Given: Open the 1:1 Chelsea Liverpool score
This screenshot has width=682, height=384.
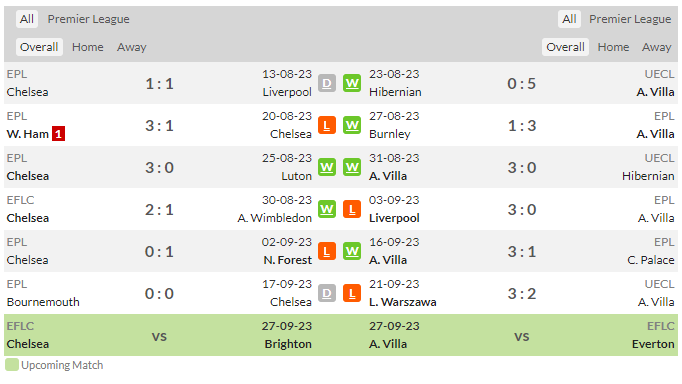Looking at the screenshot, I should coord(159,83).
